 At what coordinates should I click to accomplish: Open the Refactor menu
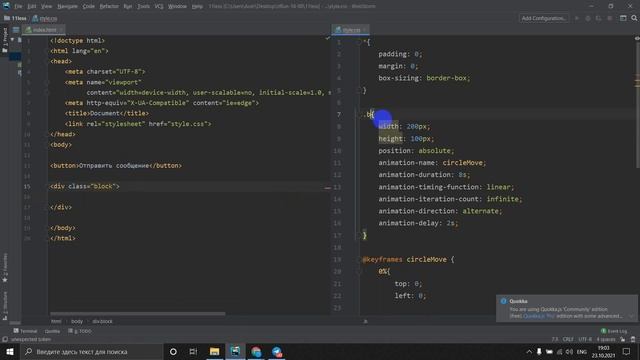[109, 6]
